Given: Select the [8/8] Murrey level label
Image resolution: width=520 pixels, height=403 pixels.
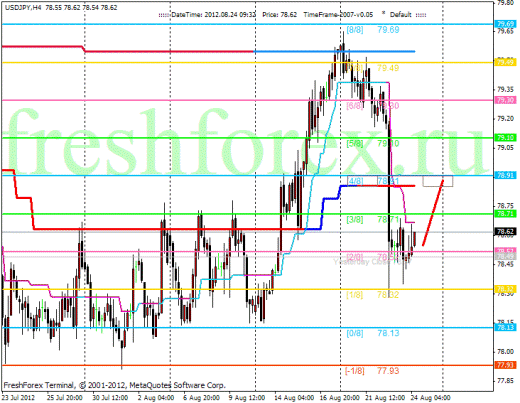Looking at the screenshot, I should pos(355,30).
